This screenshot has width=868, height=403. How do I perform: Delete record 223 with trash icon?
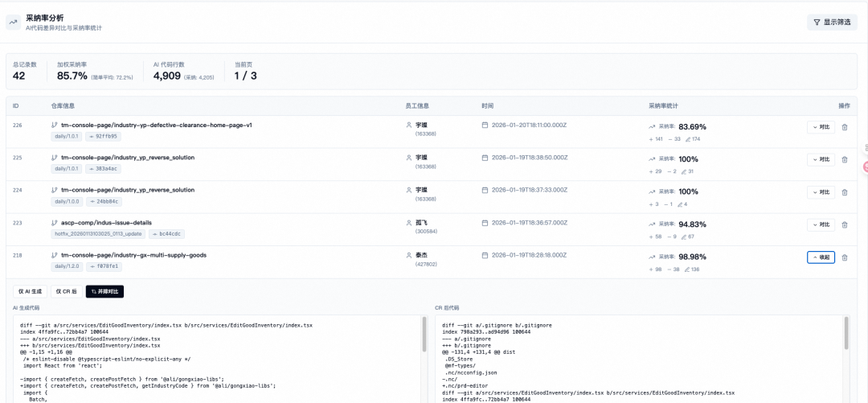click(x=844, y=225)
